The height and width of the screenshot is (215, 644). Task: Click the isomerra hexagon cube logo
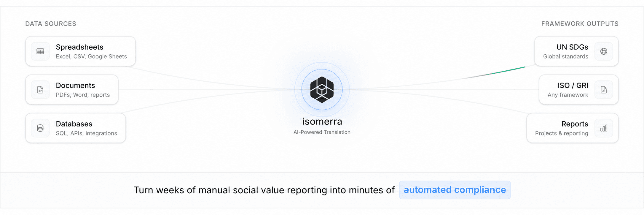pos(322,90)
